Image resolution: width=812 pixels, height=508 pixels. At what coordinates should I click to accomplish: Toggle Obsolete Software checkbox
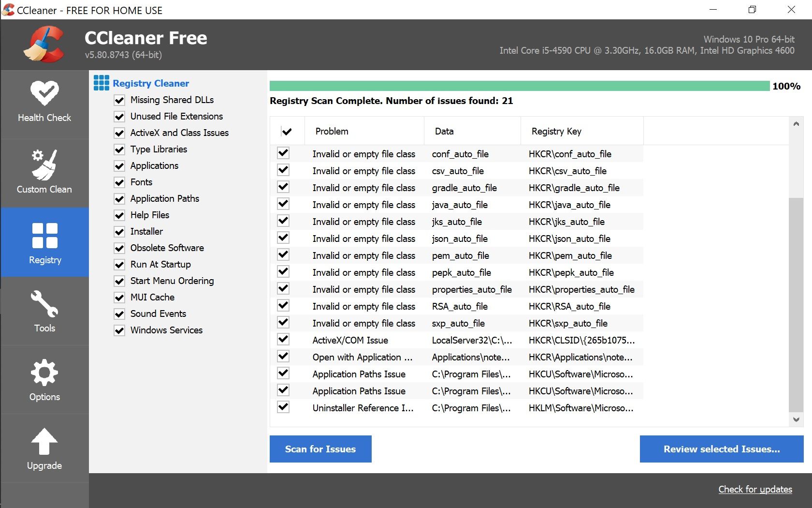pos(119,248)
